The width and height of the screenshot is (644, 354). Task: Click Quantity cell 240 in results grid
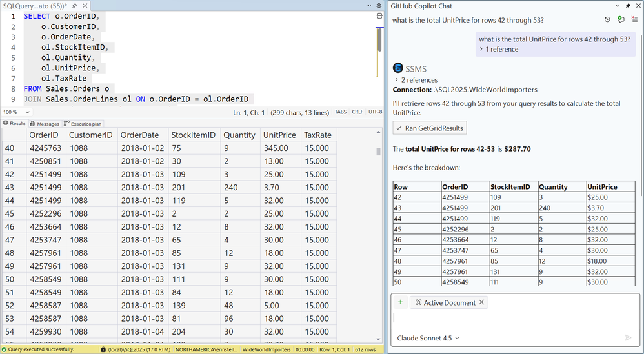(x=241, y=188)
